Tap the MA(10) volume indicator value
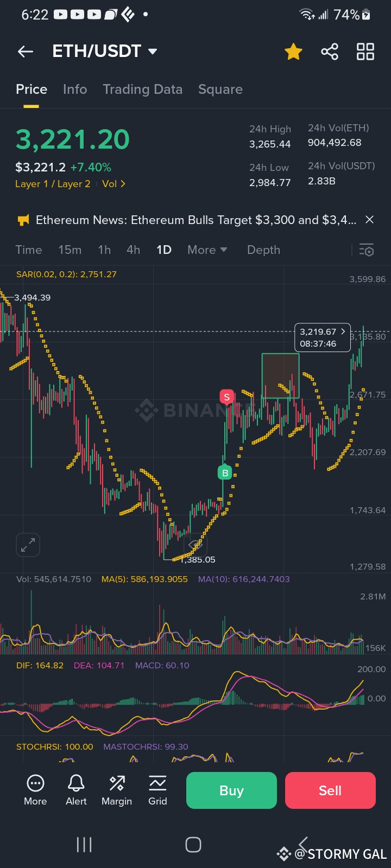391x868 pixels. coord(244,579)
